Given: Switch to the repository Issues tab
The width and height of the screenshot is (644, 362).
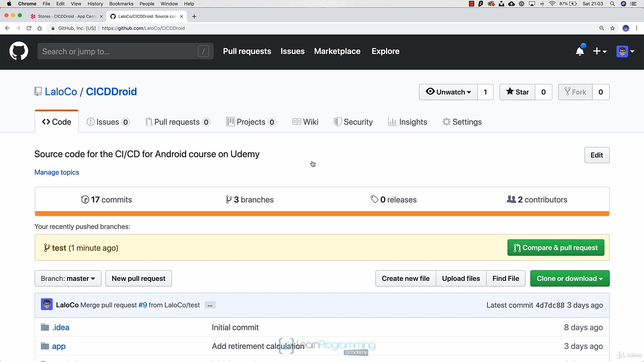Looking at the screenshot, I should point(108,122).
